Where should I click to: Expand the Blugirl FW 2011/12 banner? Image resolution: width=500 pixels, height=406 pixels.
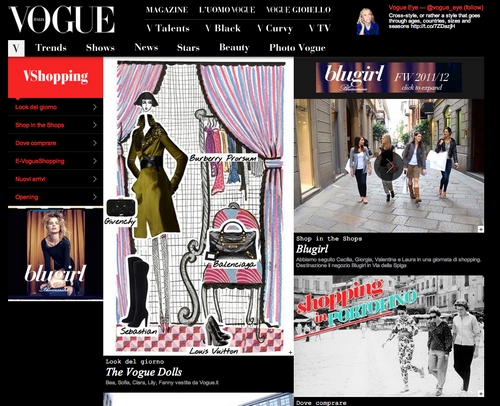point(389,78)
